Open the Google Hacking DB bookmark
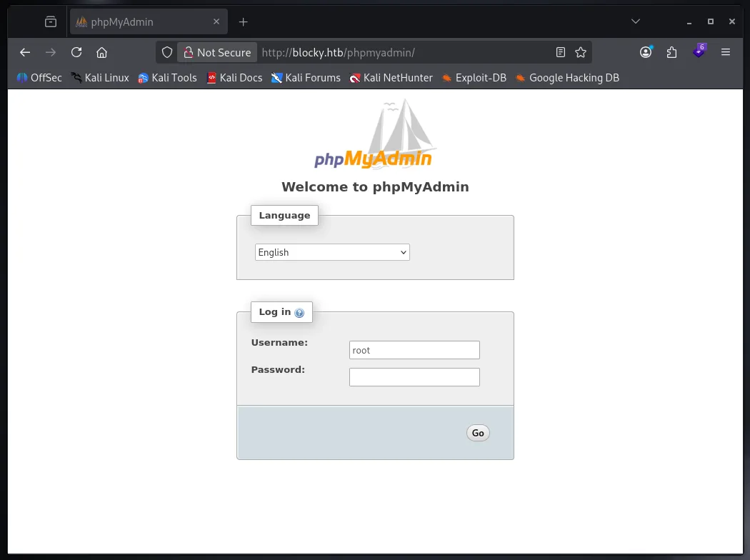Viewport: 750px width, 560px height. 567,78
